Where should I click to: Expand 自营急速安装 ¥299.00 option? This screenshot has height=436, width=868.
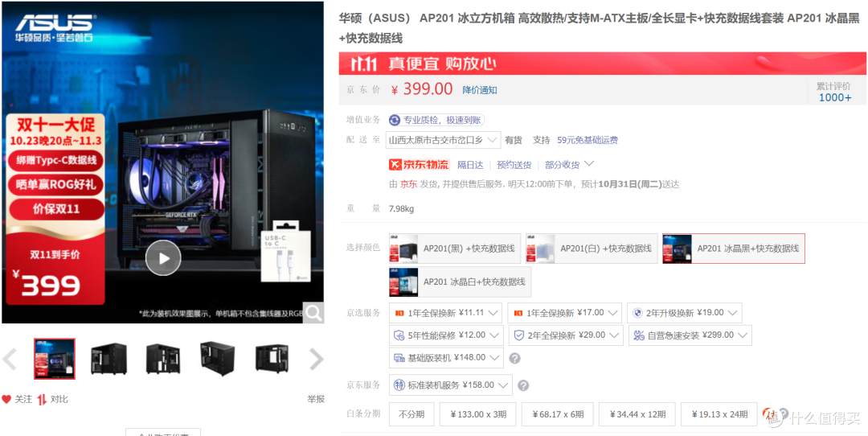690,335
